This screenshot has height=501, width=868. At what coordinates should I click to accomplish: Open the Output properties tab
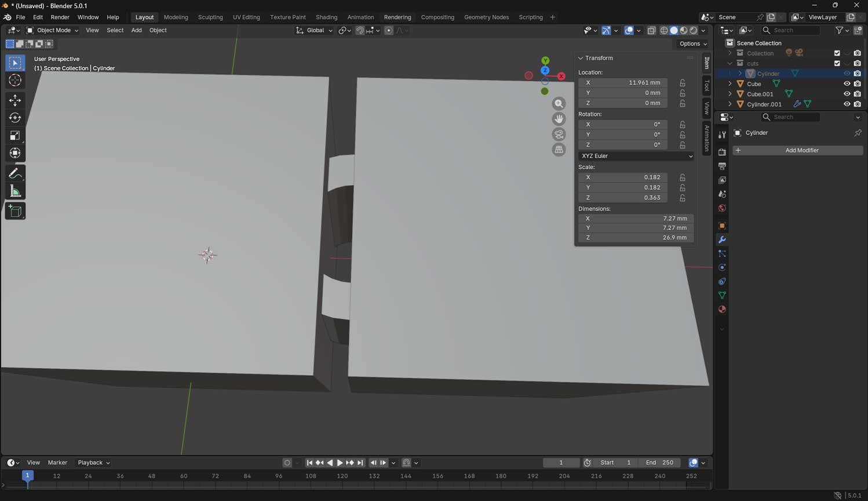point(722,166)
